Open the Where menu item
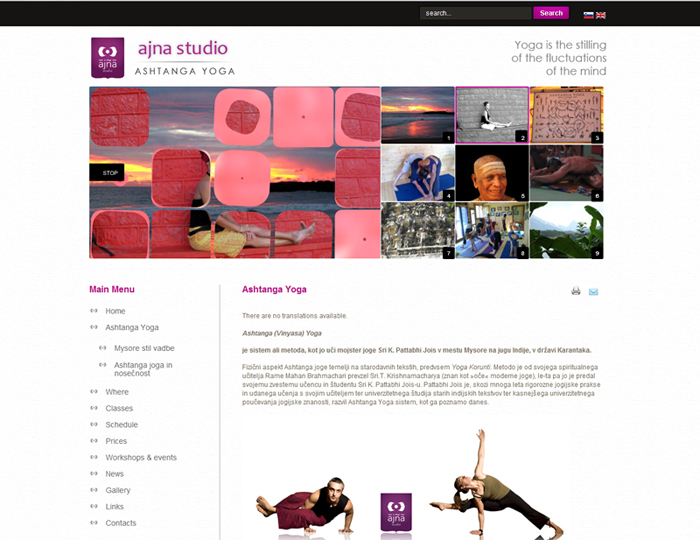 (117, 392)
